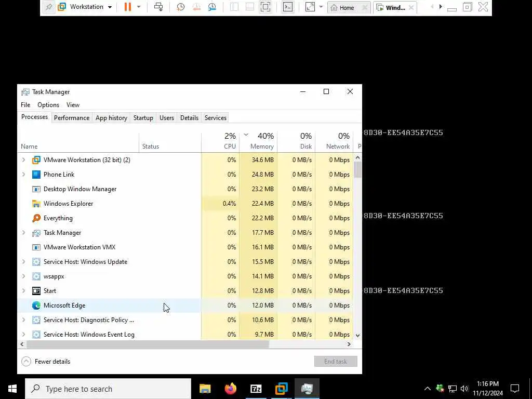
Task: Open the Windows Start button
Action: [x=12, y=389]
